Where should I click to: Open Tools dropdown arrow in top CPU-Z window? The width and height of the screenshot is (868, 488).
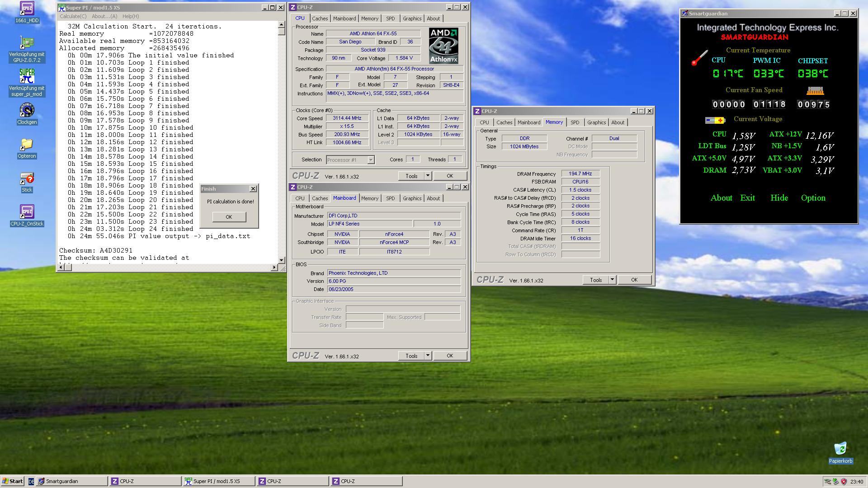tap(428, 176)
